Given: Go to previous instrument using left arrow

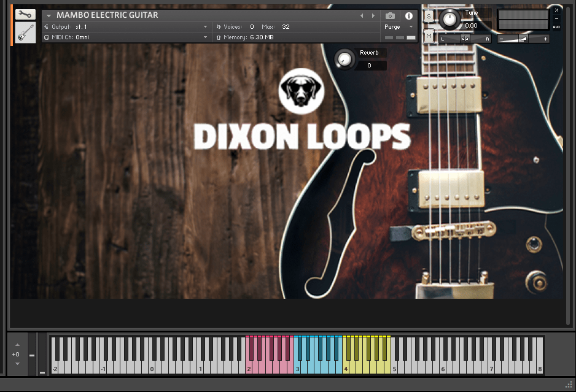Looking at the screenshot, I should [x=362, y=16].
